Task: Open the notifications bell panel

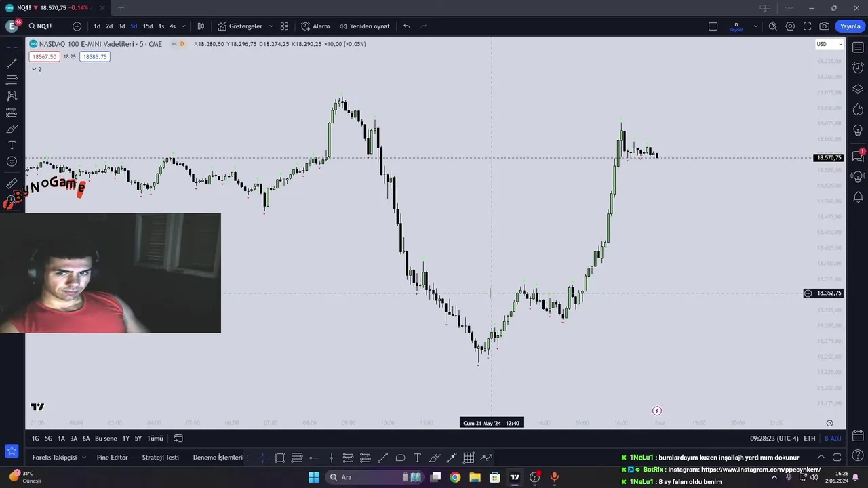Action: pyautogui.click(x=858, y=197)
